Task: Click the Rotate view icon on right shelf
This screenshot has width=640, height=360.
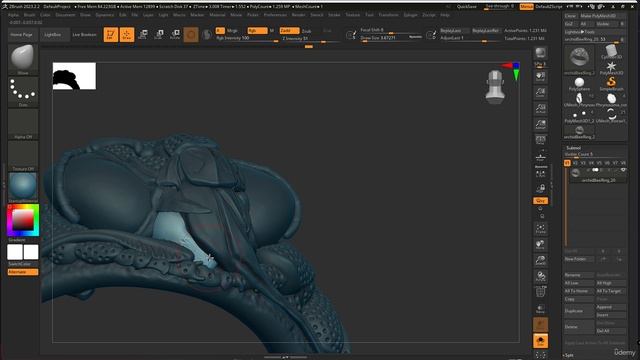Action: [x=540, y=276]
